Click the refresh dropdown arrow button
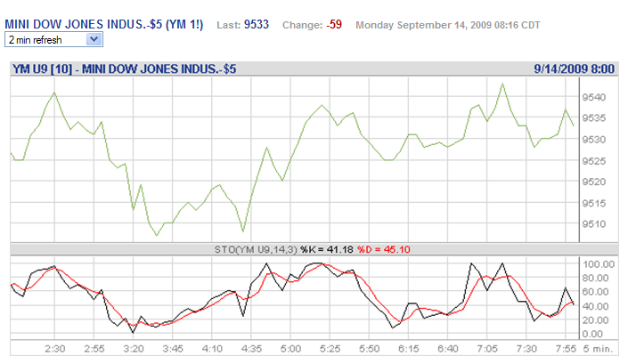Screen dimensions: 636x364 tap(94, 40)
